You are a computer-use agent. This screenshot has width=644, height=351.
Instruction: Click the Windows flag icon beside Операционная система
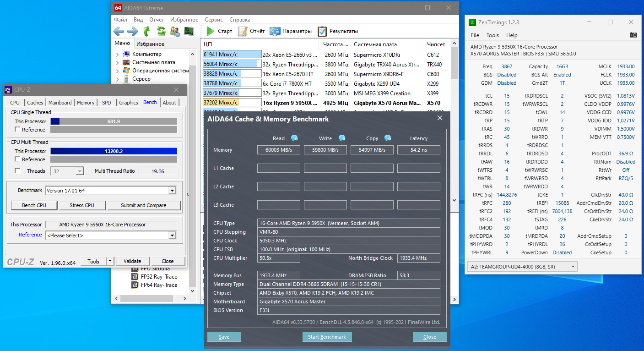click(x=126, y=71)
